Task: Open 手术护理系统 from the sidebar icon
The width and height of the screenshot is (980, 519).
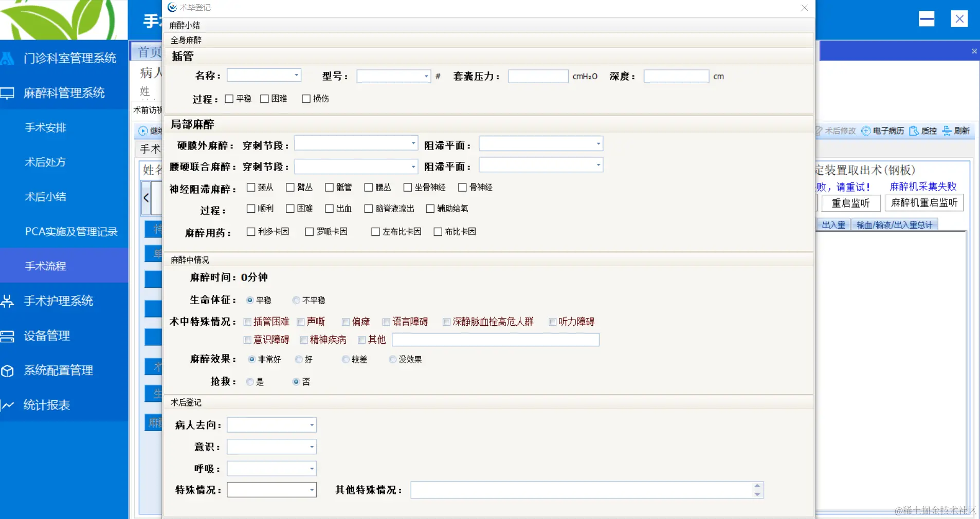Action: (x=8, y=301)
